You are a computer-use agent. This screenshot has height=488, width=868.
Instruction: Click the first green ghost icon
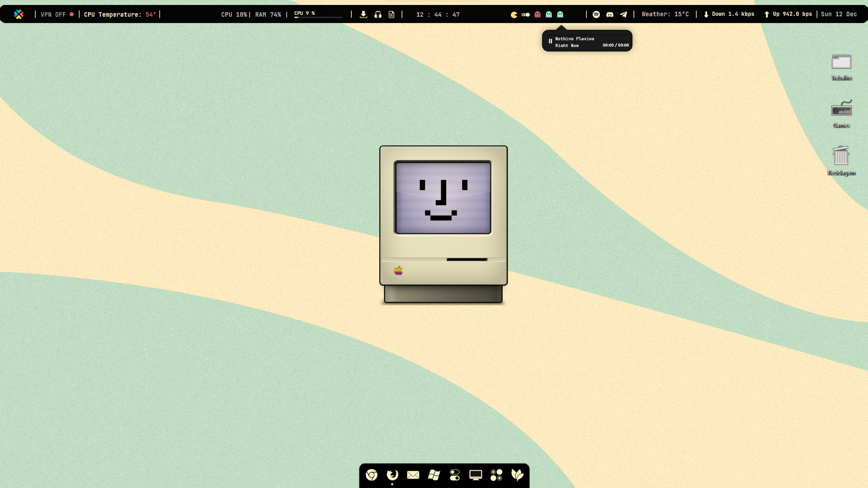point(549,14)
